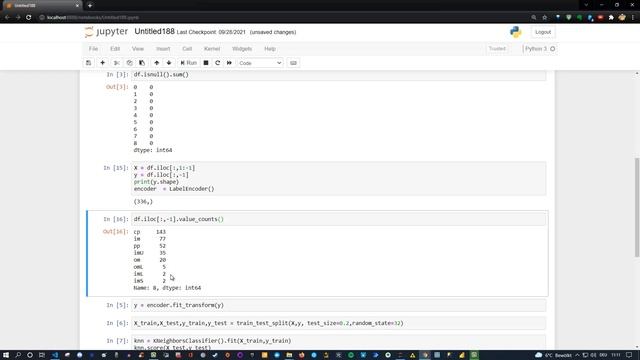Click the Logout button
The height and width of the screenshot is (360, 640).
[543, 32]
